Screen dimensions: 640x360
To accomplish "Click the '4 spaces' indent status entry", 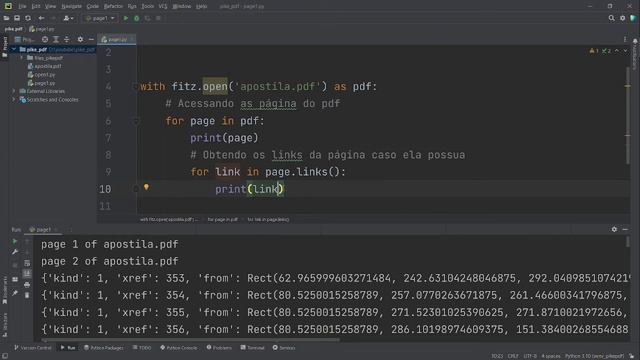I will tap(551, 356).
